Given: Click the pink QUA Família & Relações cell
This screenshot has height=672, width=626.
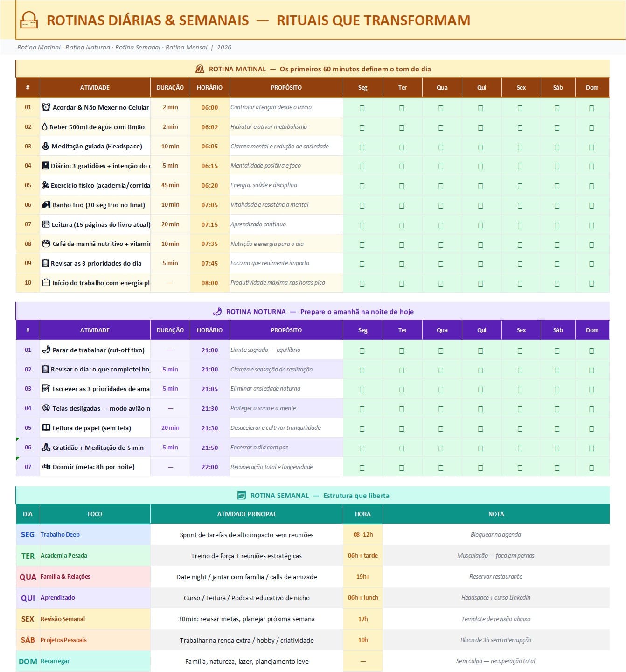Looking at the screenshot, I should [83, 576].
